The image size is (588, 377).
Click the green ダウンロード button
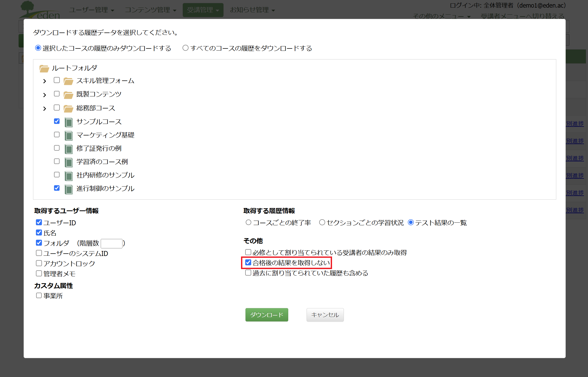click(267, 315)
